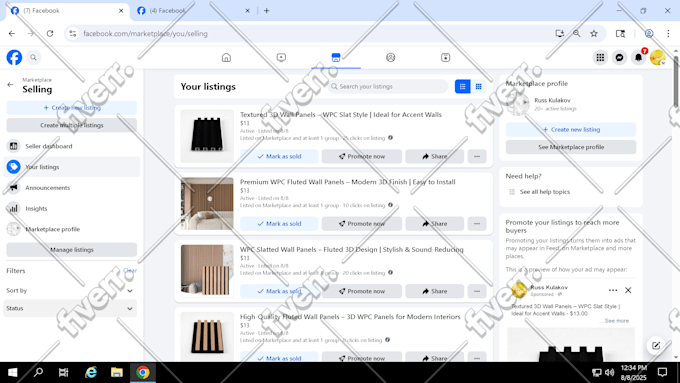Open a new browser tab

(266, 11)
